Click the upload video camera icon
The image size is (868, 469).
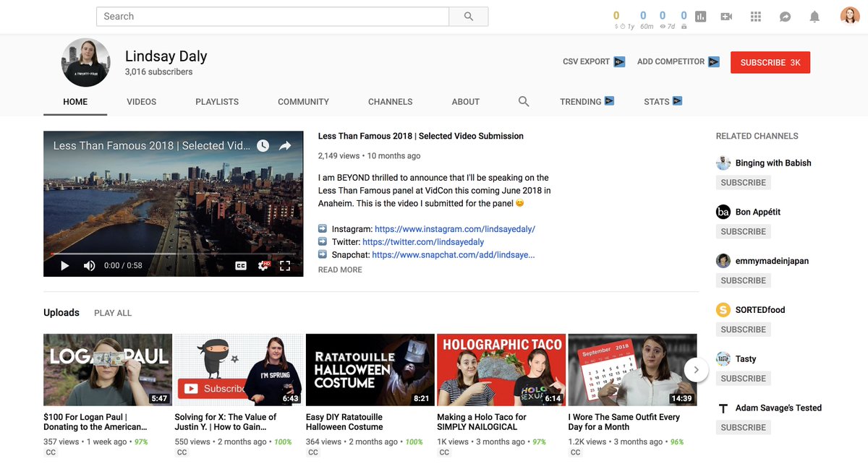point(726,17)
